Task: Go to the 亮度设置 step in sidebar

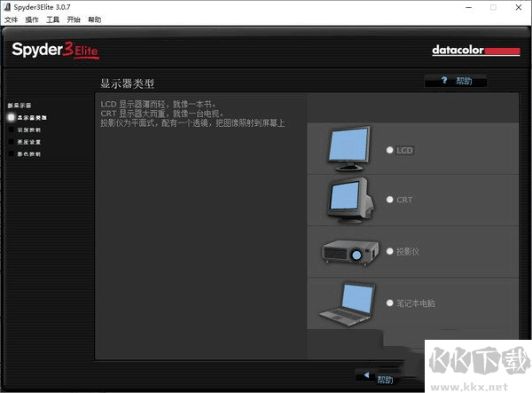Action: (25, 142)
